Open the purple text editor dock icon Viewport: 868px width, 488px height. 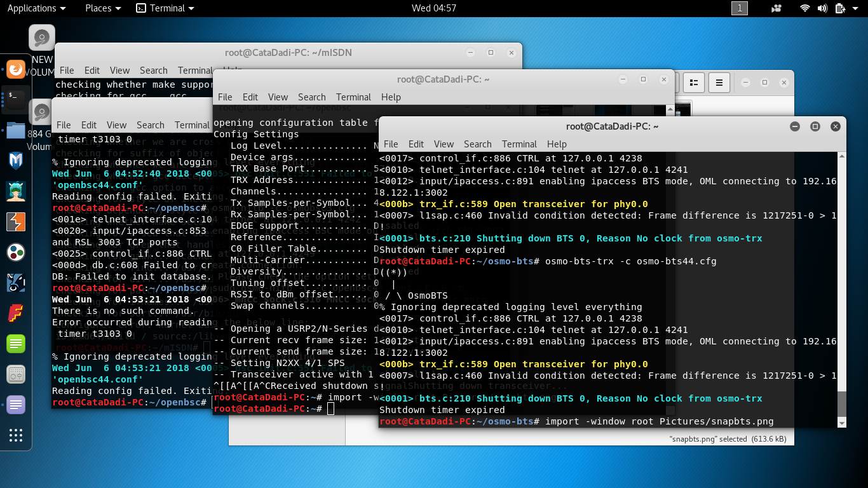pos(16,405)
